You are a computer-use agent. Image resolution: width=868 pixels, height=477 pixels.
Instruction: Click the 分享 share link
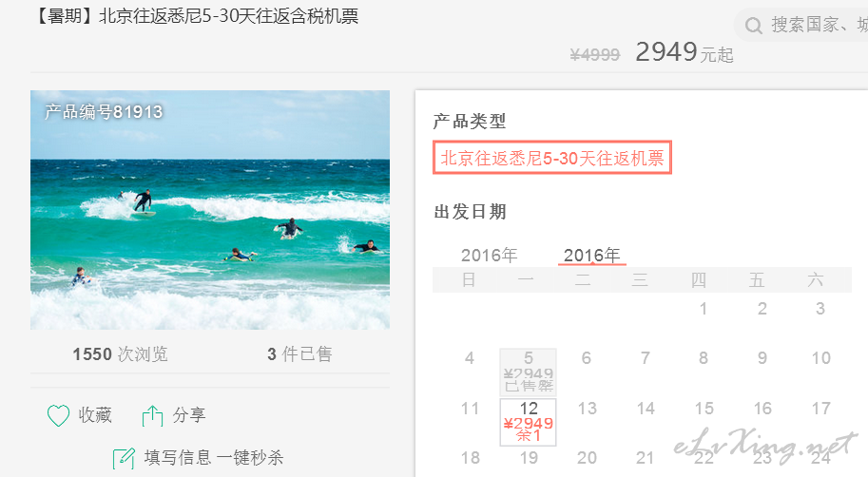189,415
